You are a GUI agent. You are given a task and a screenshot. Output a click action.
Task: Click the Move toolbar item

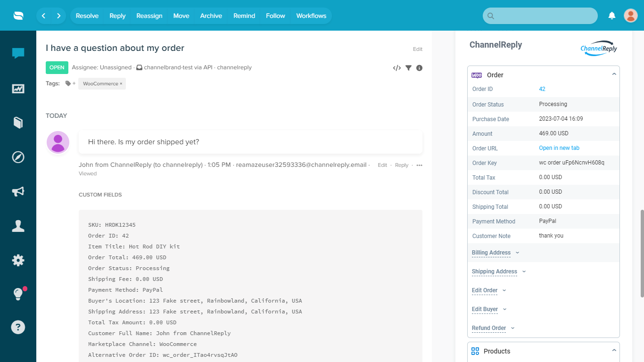click(181, 16)
